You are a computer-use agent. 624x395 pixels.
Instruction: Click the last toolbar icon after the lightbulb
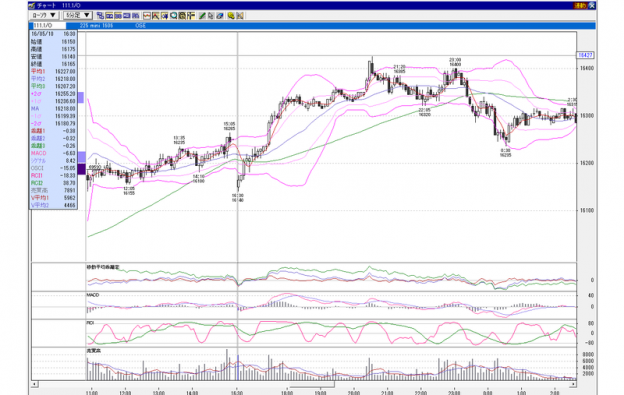pos(240,16)
